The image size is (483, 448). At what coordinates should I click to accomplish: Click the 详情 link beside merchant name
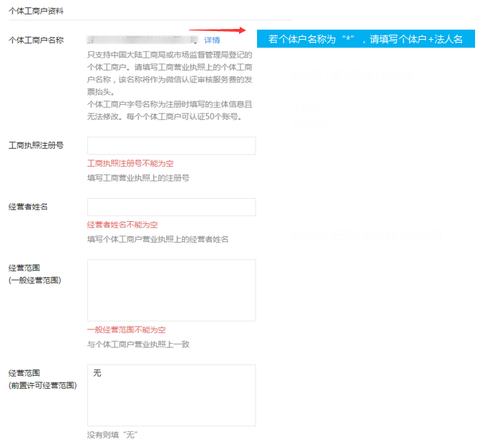[212, 40]
